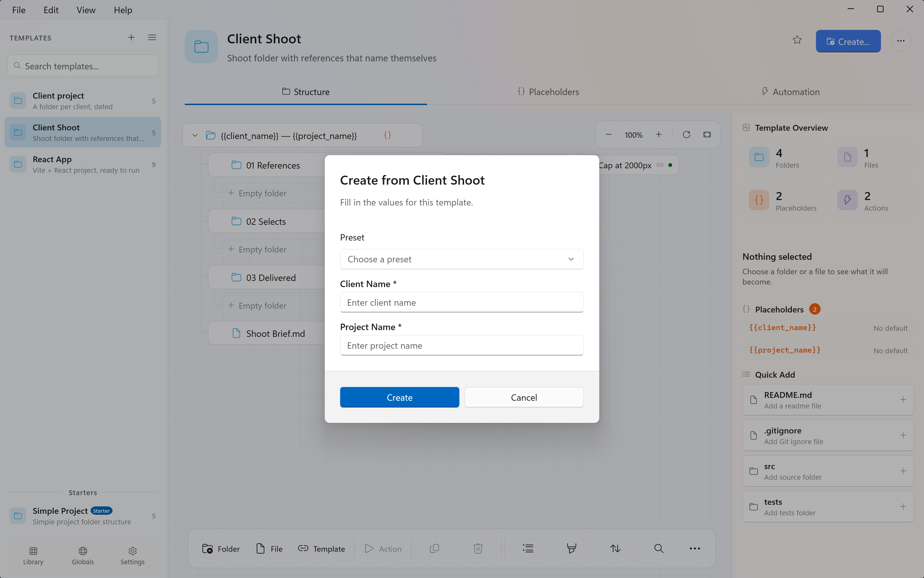Viewport: 924px width, 578px height.
Task: Click the search icon in bottom toolbar
Action: pyautogui.click(x=659, y=548)
